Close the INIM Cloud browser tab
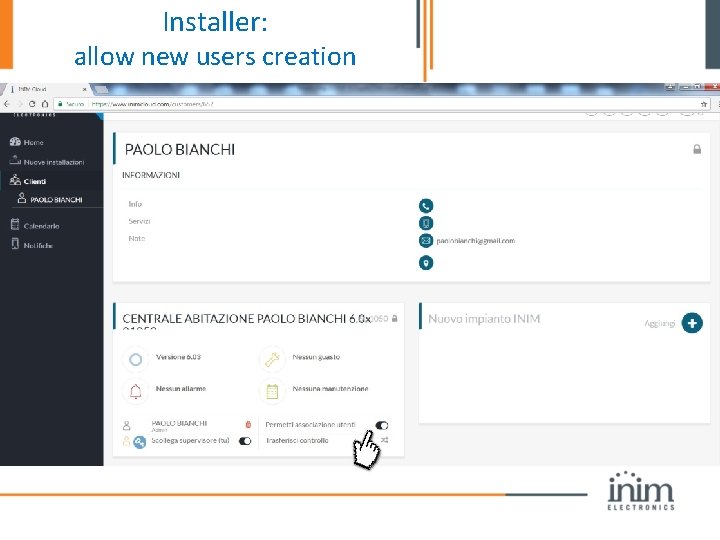 [x=84, y=89]
